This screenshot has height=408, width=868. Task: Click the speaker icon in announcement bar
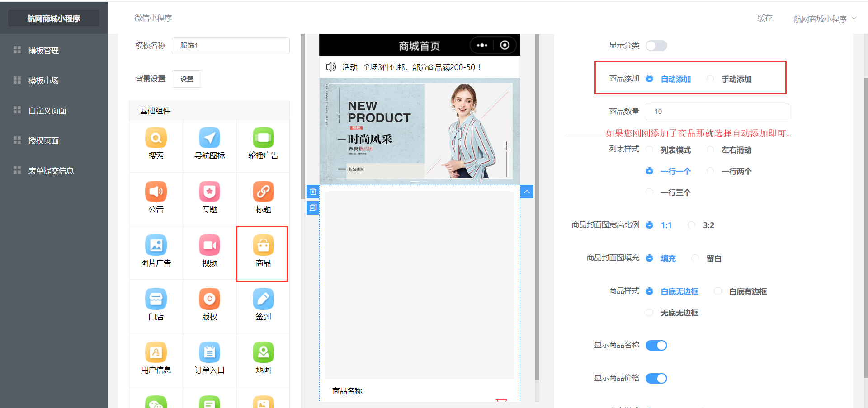tap(331, 67)
